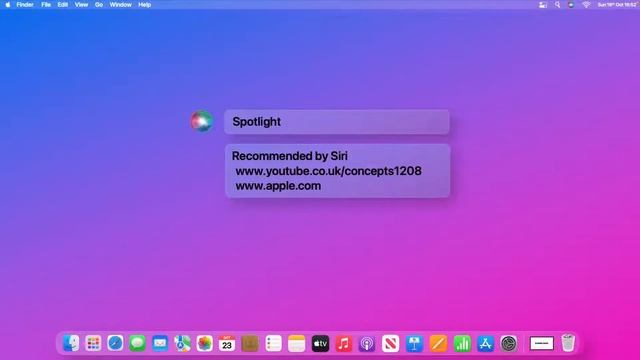Click the Siri orb beside Spotlight field
Image resolution: width=640 pixels, height=360 pixels.
point(202,121)
